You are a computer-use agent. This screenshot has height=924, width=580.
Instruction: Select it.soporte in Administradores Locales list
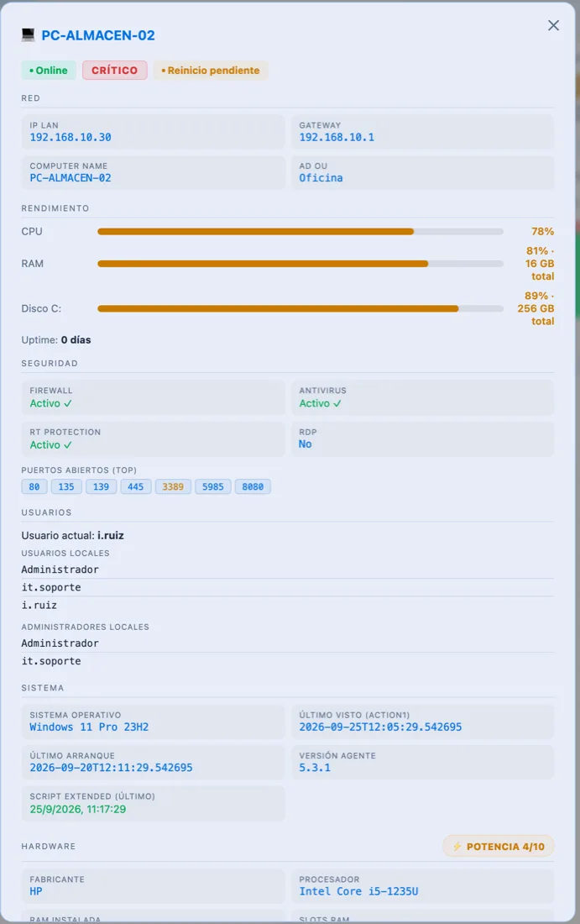coord(51,661)
